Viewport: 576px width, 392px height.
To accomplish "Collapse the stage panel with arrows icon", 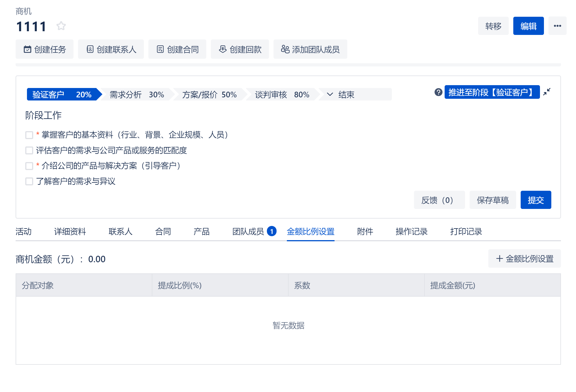I will tap(547, 92).
